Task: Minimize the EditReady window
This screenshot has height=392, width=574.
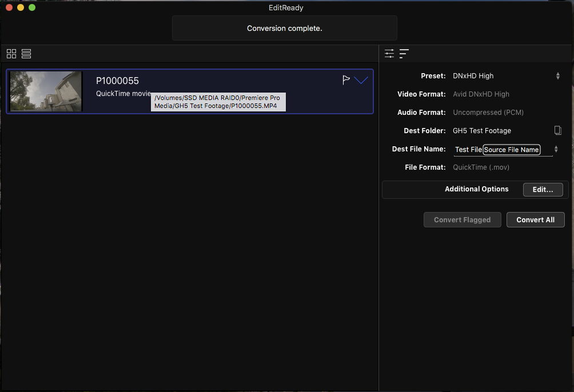Action: point(21,7)
